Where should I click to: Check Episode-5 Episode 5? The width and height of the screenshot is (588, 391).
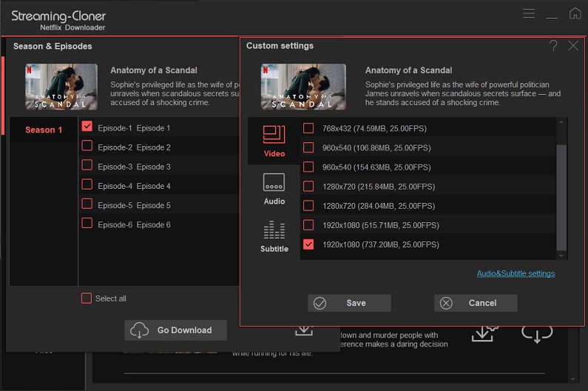tap(87, 204)
